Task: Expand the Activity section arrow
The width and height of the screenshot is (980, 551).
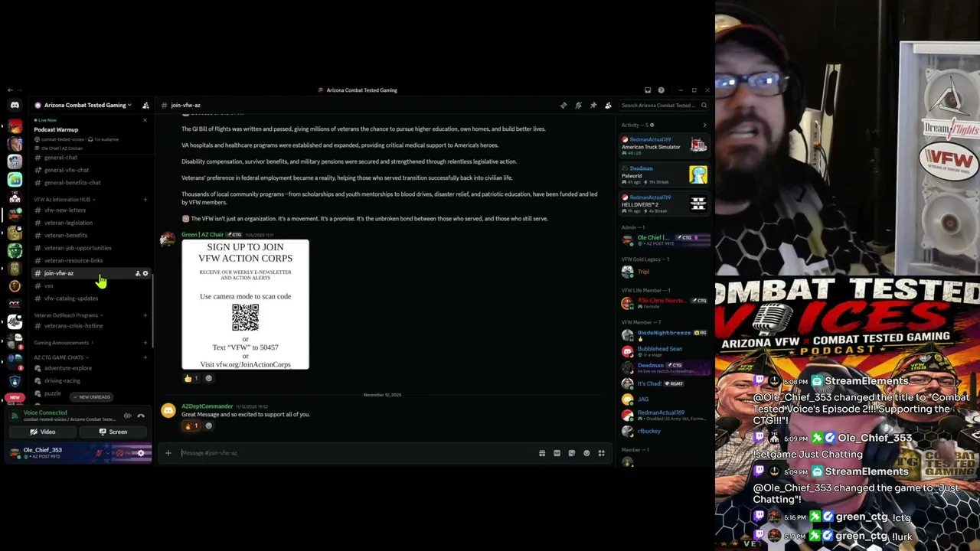Action: coord(704,125)
